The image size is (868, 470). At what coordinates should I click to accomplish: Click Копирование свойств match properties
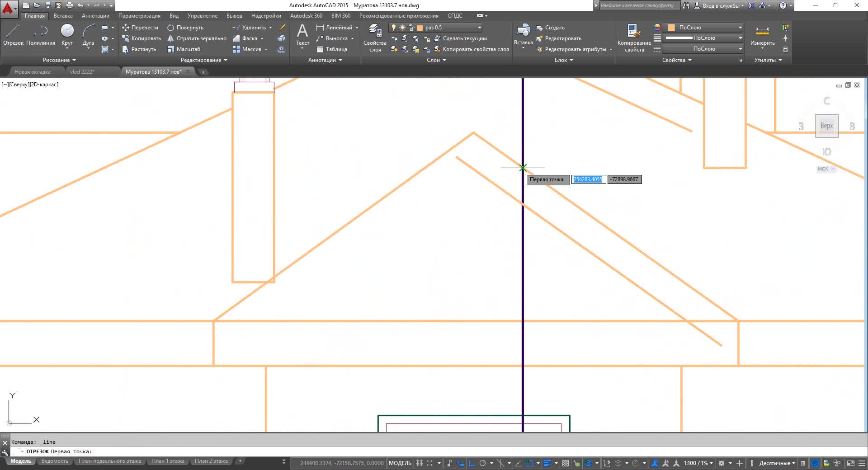(634, 38)
